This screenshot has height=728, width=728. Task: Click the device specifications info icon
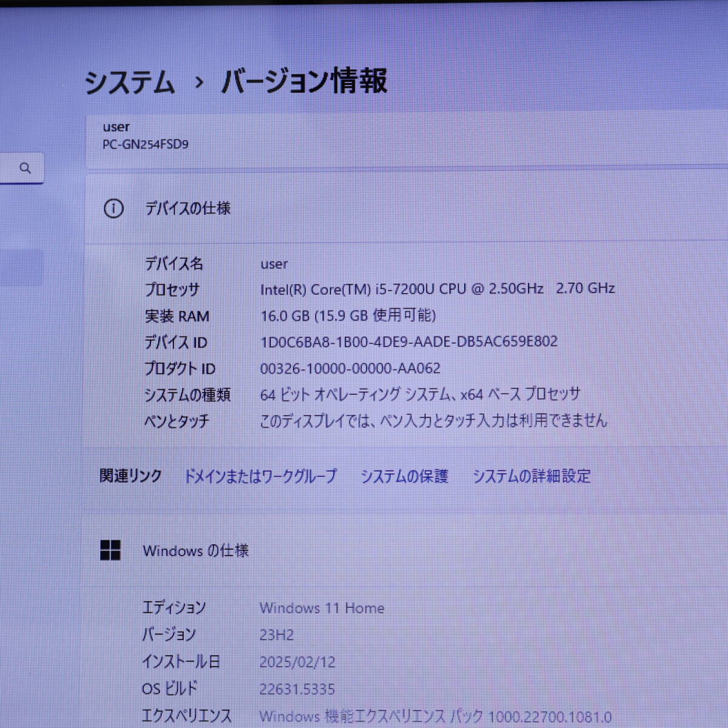pyautogui.click(x=113, y=209)
